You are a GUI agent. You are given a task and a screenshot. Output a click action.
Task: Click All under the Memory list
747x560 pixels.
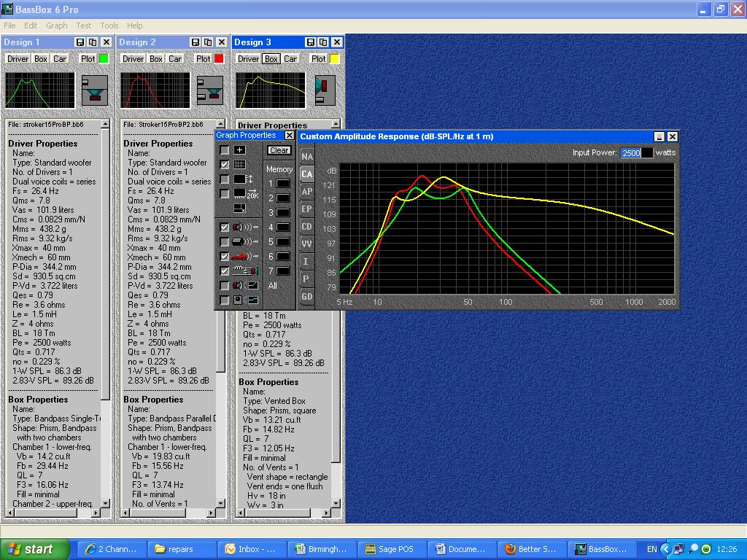(273, 286)
